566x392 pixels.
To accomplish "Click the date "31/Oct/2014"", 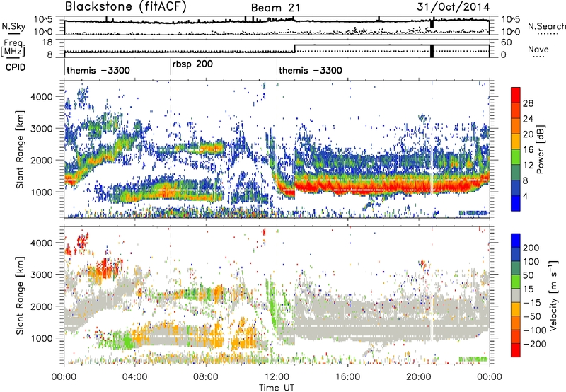I will coord(454,7).
